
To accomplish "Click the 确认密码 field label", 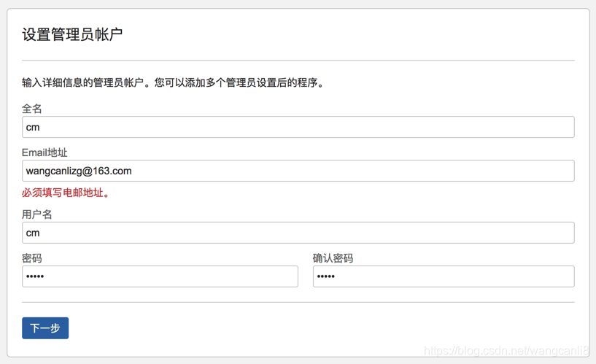I will [333, 258].
